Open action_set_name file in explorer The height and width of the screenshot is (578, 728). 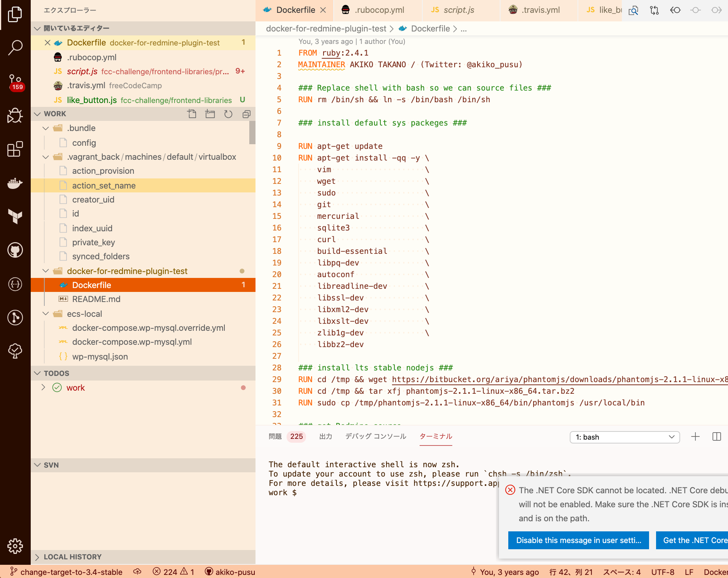click(143, 185)
